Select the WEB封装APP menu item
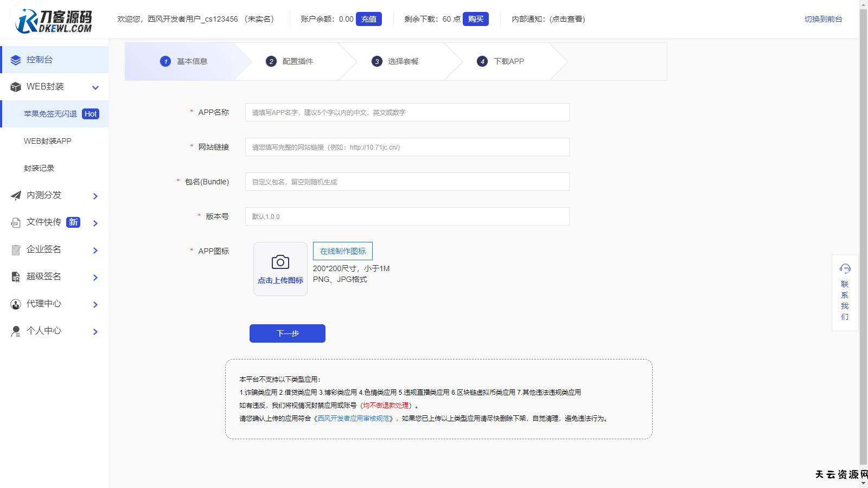Image resolution: width=868 pixels, height=488 pixels. point(48,141)
